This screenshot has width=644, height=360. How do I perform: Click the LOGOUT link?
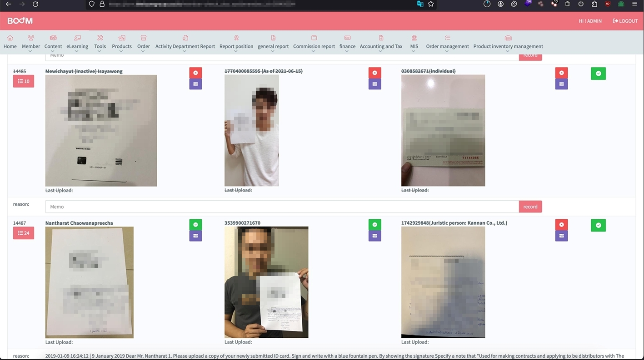coord(625,20)
